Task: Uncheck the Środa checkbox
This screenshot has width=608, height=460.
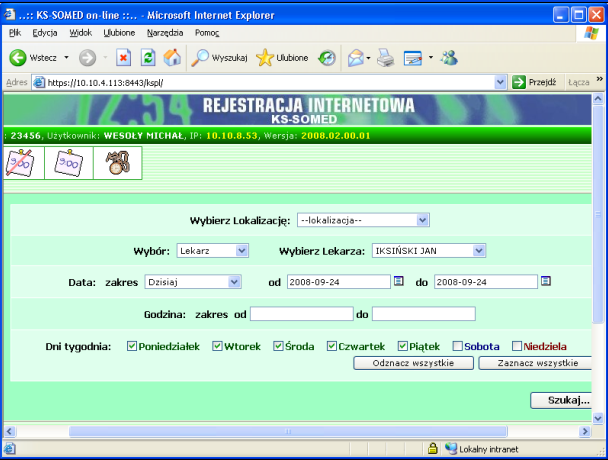Action: click(278, 346)
